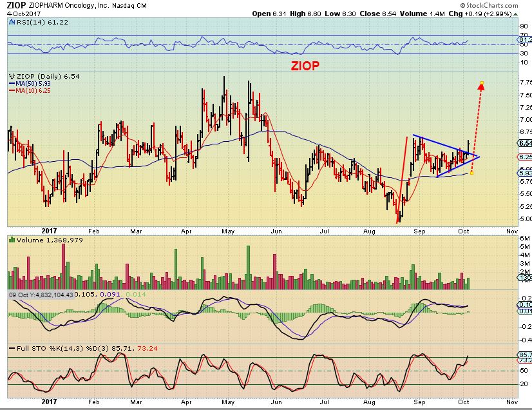
Task: Click the Volume 1.4M value in the header
Action: coord(422,14)
